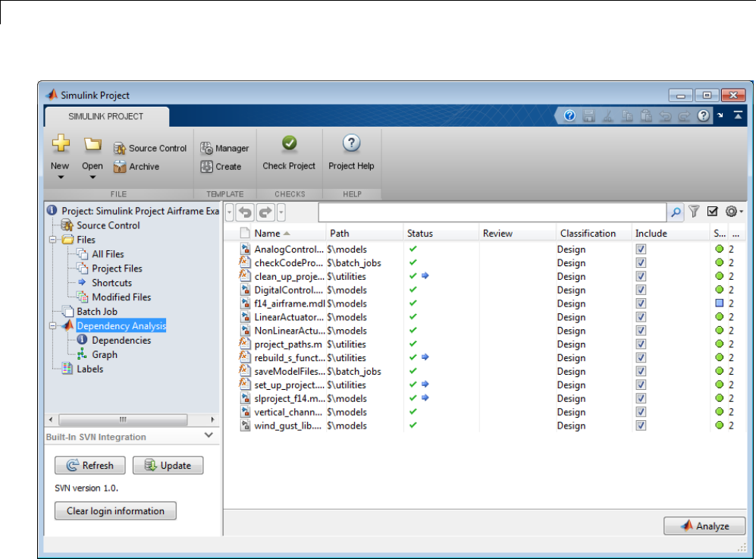Click Create template button
756x559 pixels.
coord(221,166)
